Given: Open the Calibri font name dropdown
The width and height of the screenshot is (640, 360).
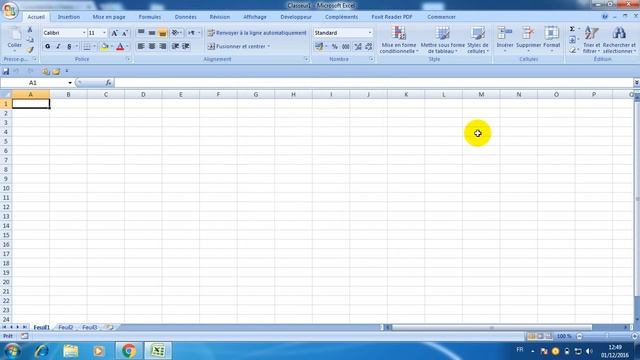Looking at the screenshot, I should (84, 33).
